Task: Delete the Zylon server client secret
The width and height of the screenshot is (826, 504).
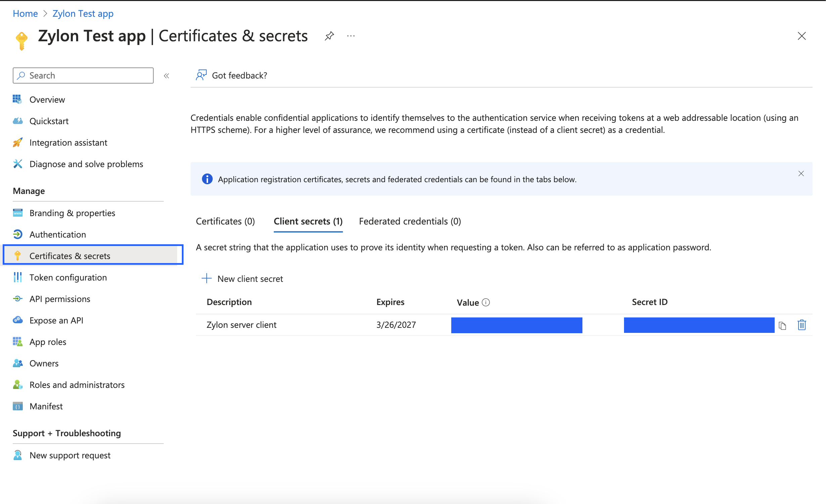Action: point(802,325)
